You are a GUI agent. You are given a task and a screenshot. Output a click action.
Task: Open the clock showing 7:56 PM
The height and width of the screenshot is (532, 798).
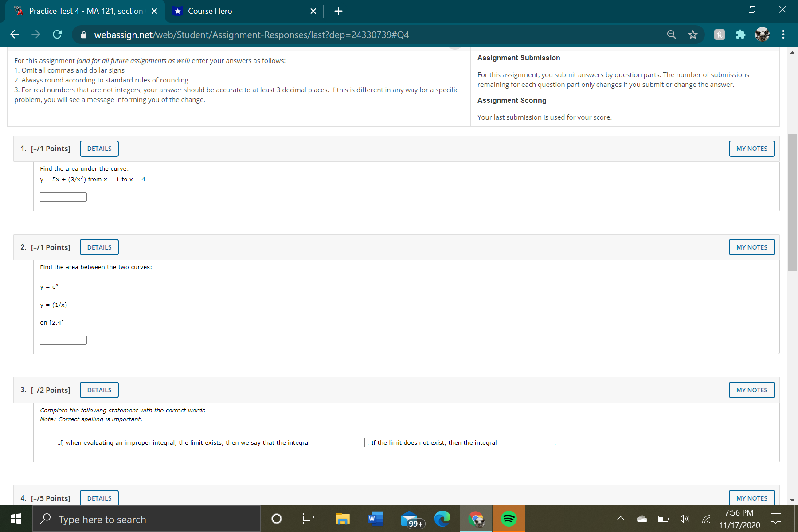(x=739, y=519)
